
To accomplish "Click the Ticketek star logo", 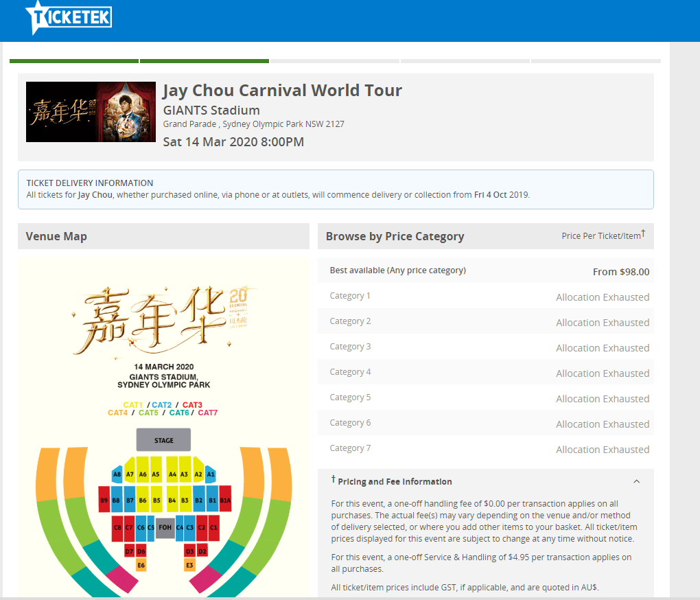I will pos(67,17).
